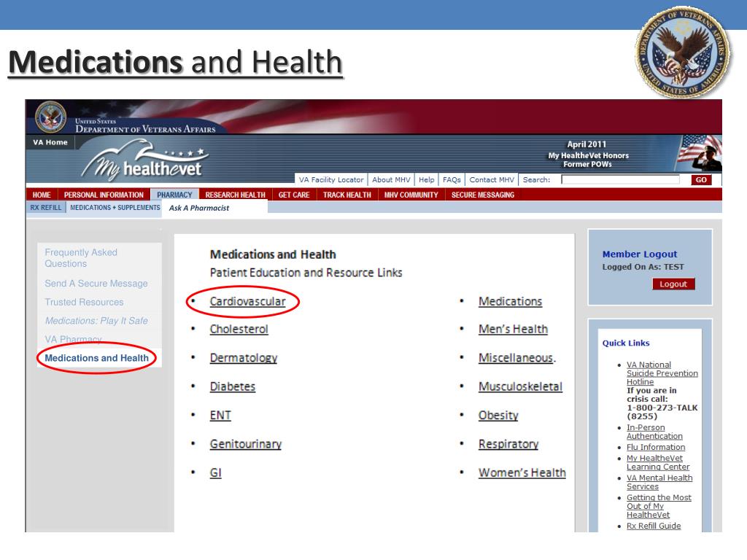Screen dimensions: 747x560
Task: Open Trusted Resources sidebar link
Action: pyautogui.click(x=85, y=302)
